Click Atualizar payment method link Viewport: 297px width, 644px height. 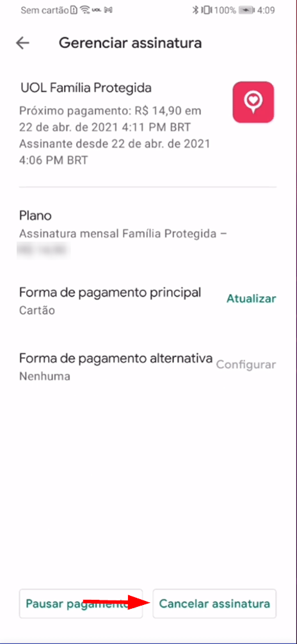click(x=252, y=298)
